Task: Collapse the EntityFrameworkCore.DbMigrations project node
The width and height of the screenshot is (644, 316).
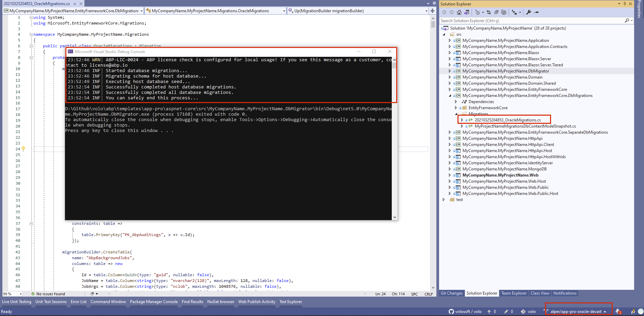Action: [450, 96]
